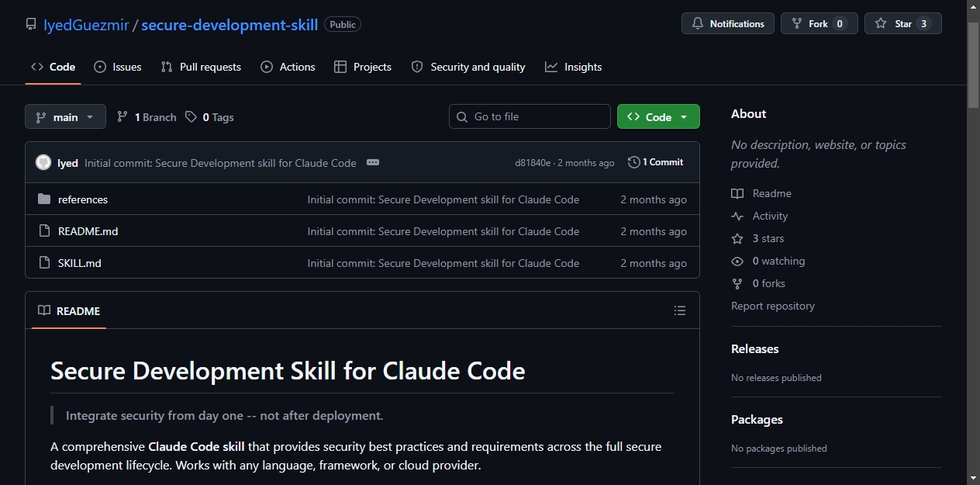
Task: Click the eye icon beside 0 watching
Action: coord(737,261)
